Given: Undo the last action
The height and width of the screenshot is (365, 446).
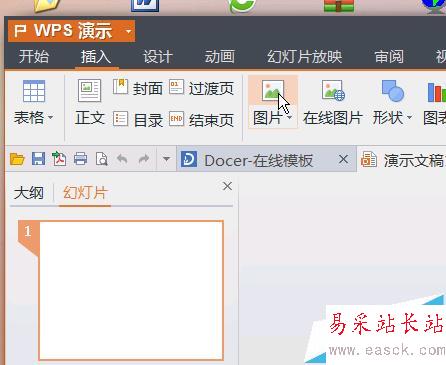Looking at the screenshot, I should (122, 159).
